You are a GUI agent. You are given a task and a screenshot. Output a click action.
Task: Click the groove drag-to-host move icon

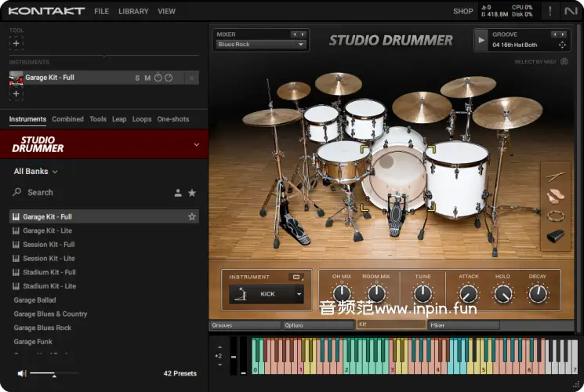click(x=562, y=45)
